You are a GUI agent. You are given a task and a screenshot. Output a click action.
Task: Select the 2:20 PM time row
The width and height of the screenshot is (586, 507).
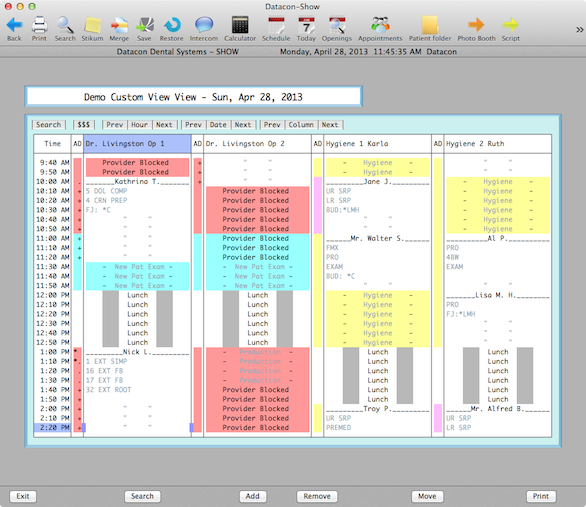tap(53, 427)
